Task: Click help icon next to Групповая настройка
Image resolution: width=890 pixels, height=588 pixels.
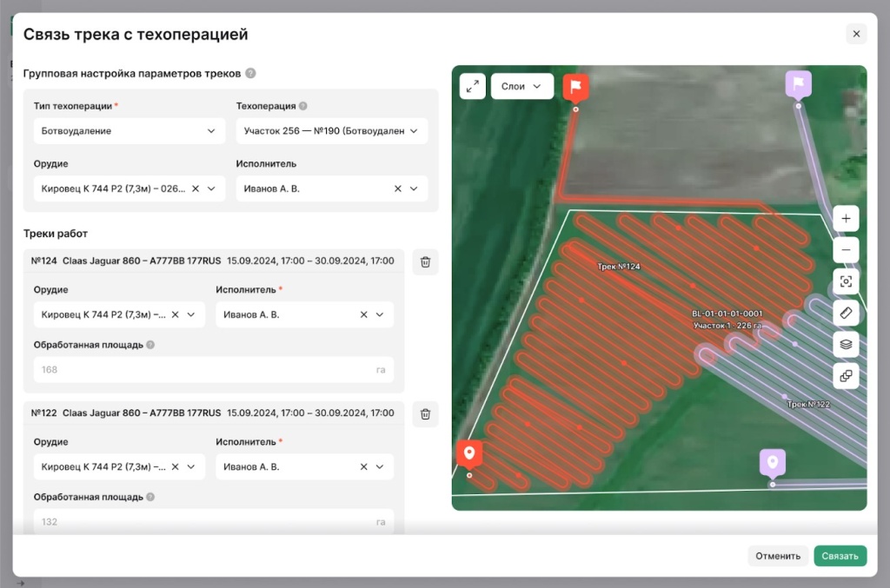Action: pos(250,74)
